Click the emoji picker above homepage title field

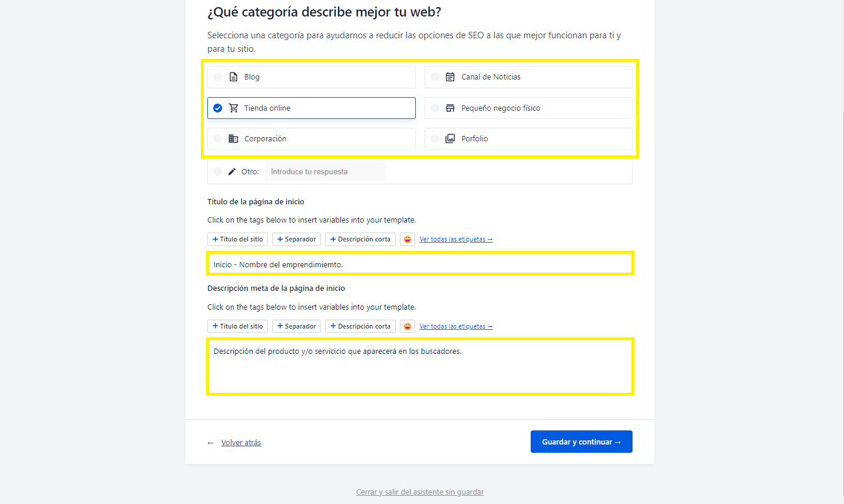coord(407,239)
